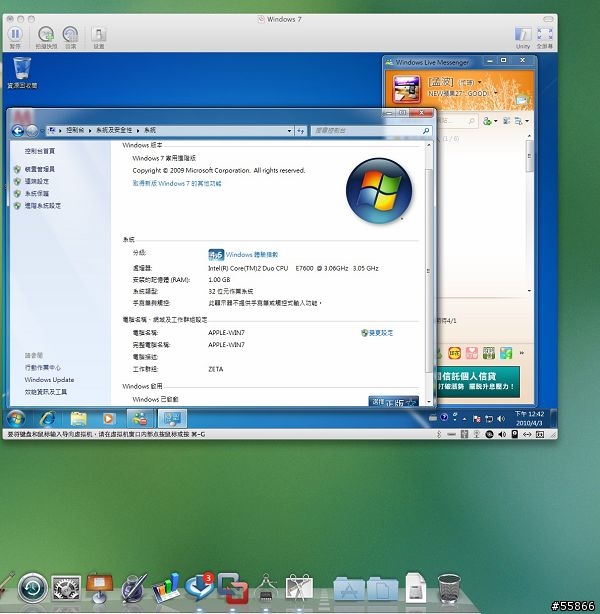Launch Numbers from the Dock
The image size is (600, 614).
pos(166,588)
